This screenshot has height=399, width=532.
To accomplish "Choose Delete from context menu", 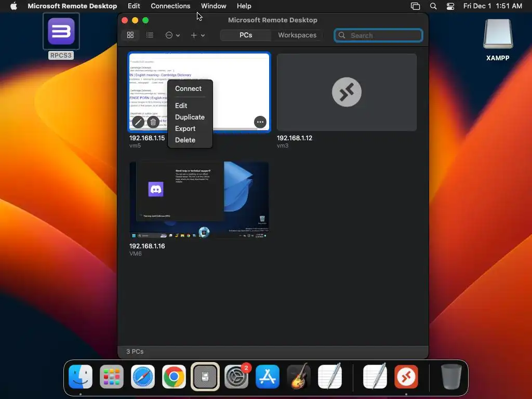I will (185, 140).
